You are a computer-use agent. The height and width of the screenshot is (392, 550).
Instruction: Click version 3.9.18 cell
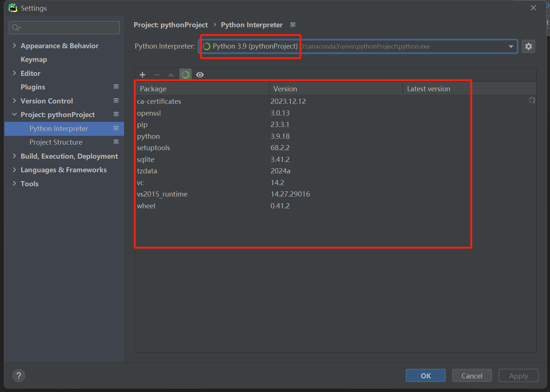point(280,136)
